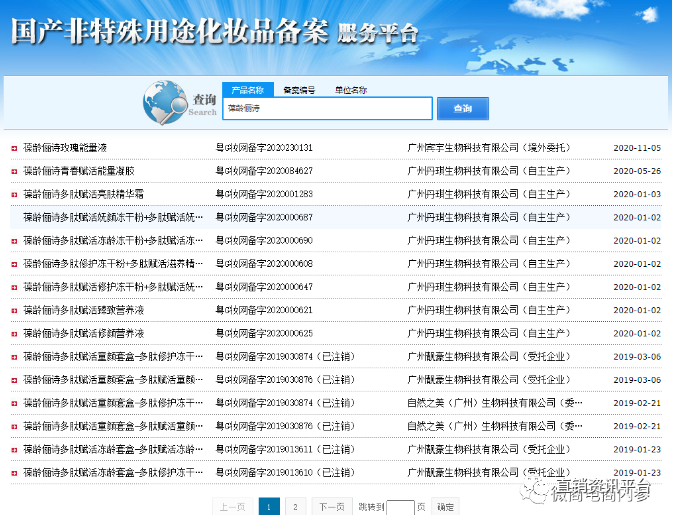Switch to the 单位名称 search tab

point(351,90)
